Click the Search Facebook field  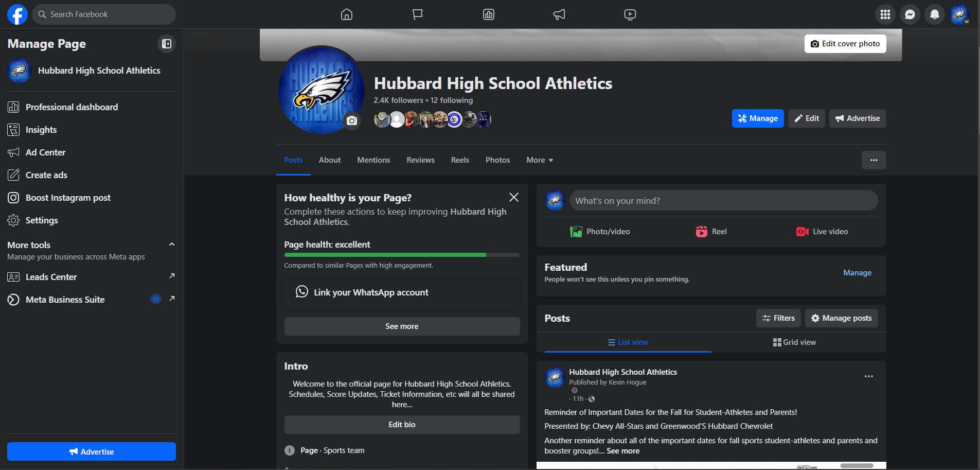pos(104,14)
